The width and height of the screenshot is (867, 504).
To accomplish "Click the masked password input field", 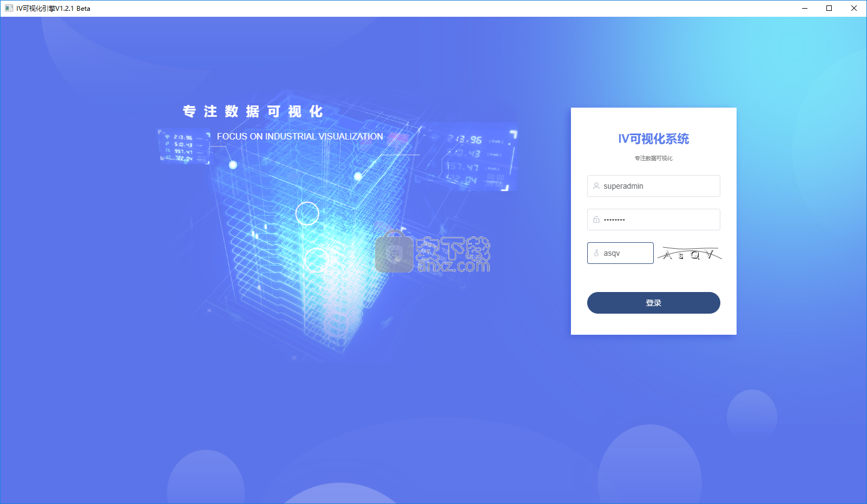I will tap(653, 220).
